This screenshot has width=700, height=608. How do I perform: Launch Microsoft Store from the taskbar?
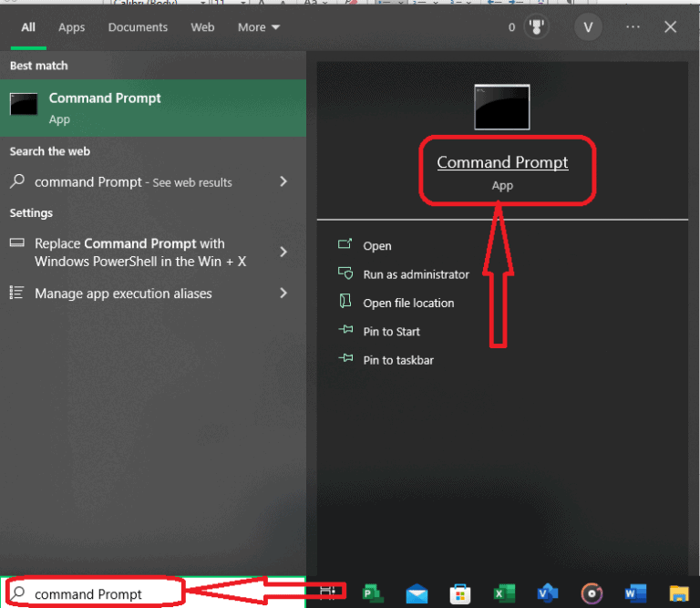(461, 593)
